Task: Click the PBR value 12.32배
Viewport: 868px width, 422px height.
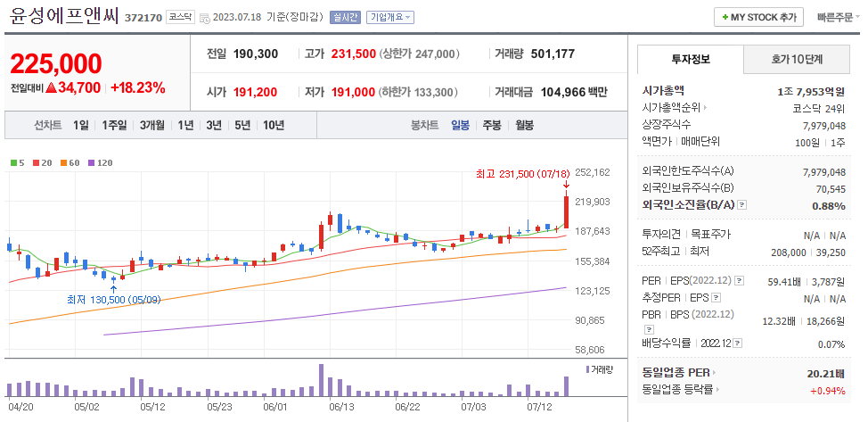Action: point(777,321)
